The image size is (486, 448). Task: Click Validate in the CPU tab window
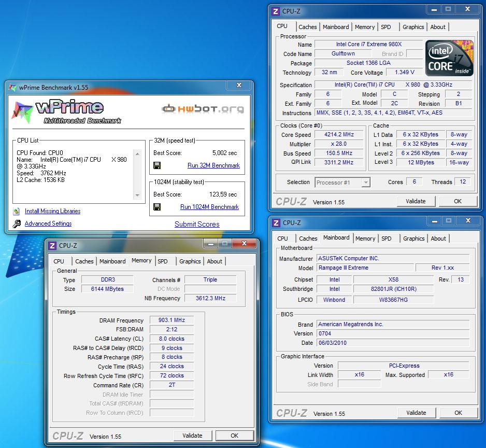click(x=416, y=201)
